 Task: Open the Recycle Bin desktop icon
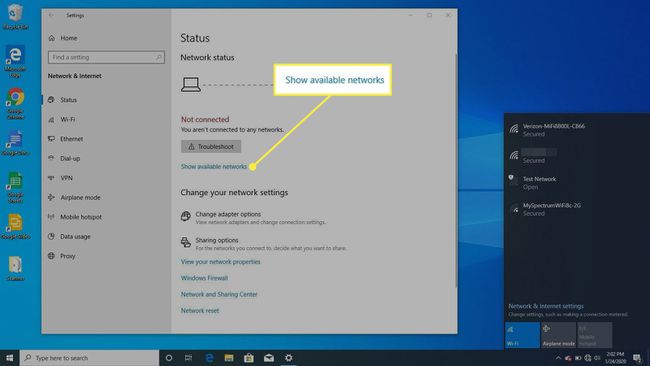click(x=15, y=17)
